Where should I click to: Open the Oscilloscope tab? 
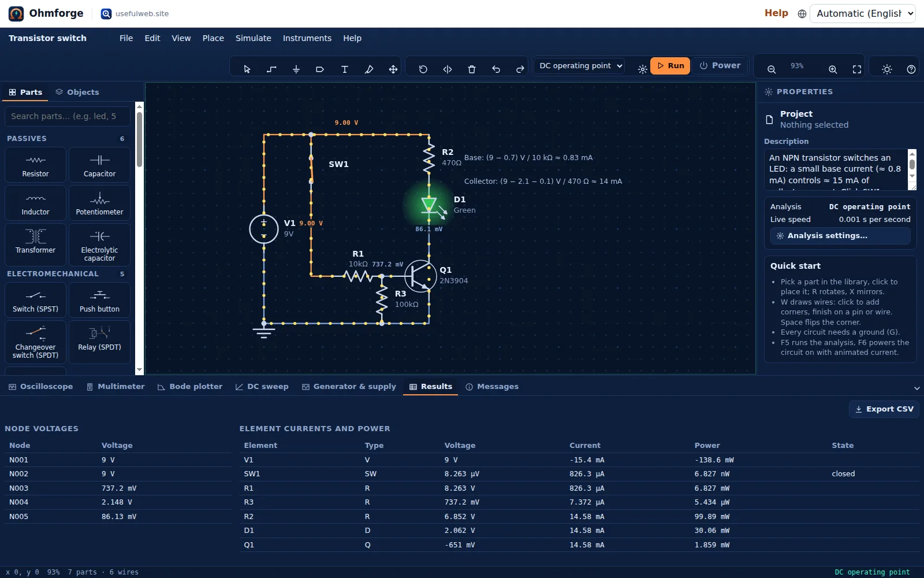[41, 387]
